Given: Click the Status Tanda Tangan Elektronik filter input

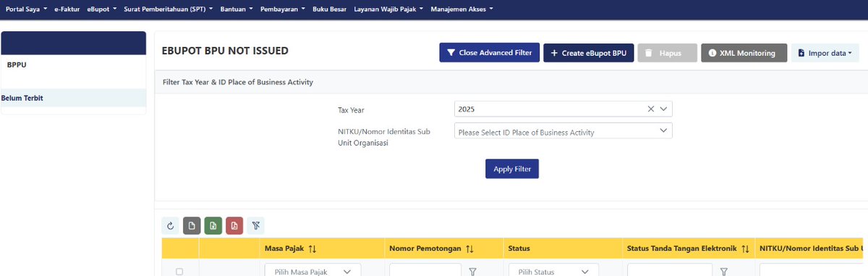Looking at the screenshot, I should [670, 271].
